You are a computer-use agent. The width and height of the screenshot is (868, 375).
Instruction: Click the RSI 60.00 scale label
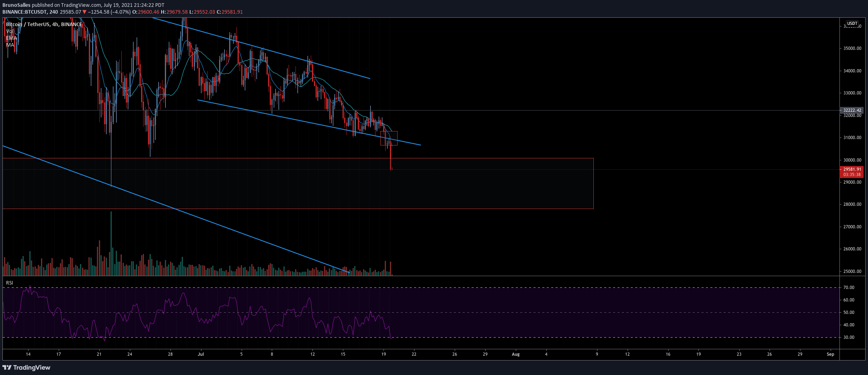pos(849,300)
